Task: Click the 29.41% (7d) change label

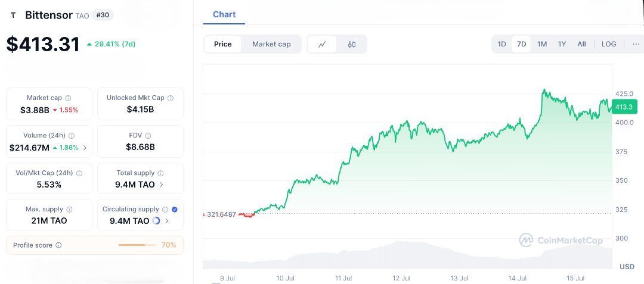Action: 111,44
